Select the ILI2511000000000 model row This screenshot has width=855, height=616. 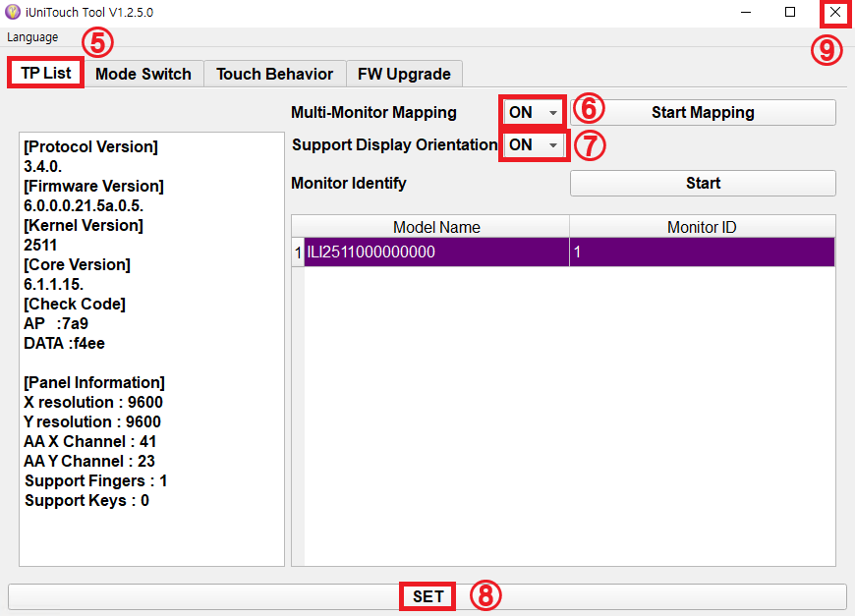click(x=436, y=252)
